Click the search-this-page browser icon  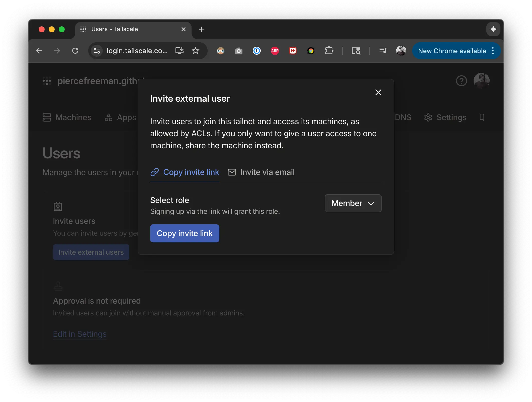click(356, 51)
